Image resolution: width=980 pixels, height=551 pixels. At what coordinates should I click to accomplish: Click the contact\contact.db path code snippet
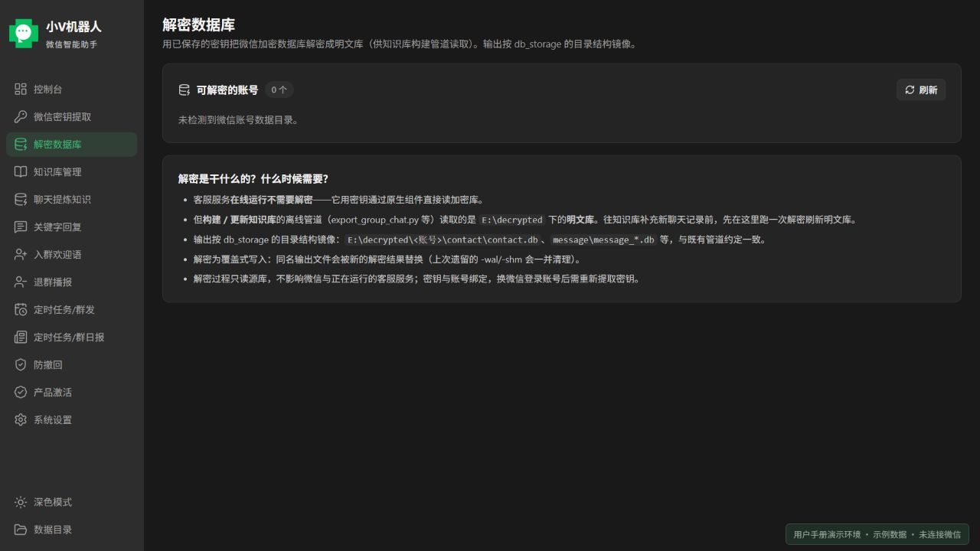coord(443,240)
